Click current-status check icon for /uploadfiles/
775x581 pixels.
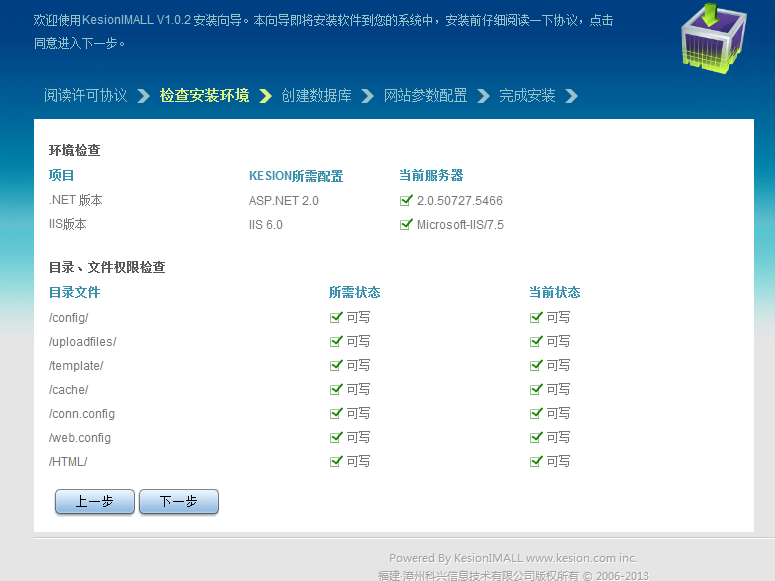[x=536, y=341]
